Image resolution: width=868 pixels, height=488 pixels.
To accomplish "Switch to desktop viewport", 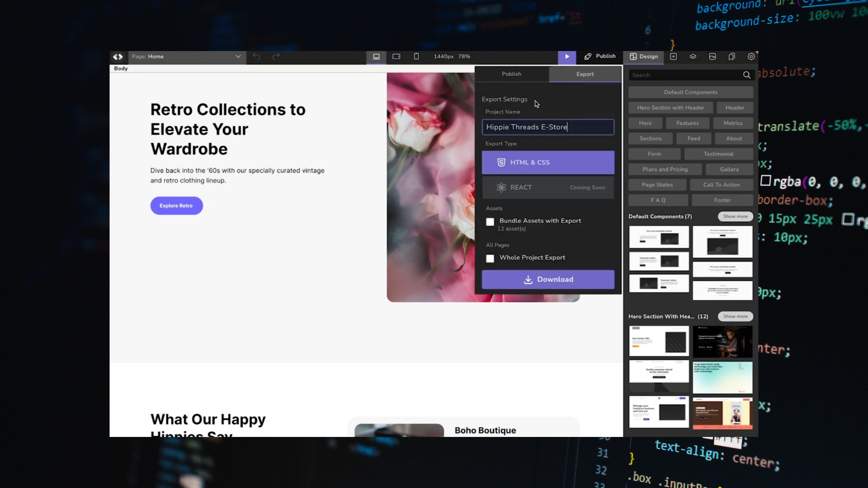I will tap(376, 56).
